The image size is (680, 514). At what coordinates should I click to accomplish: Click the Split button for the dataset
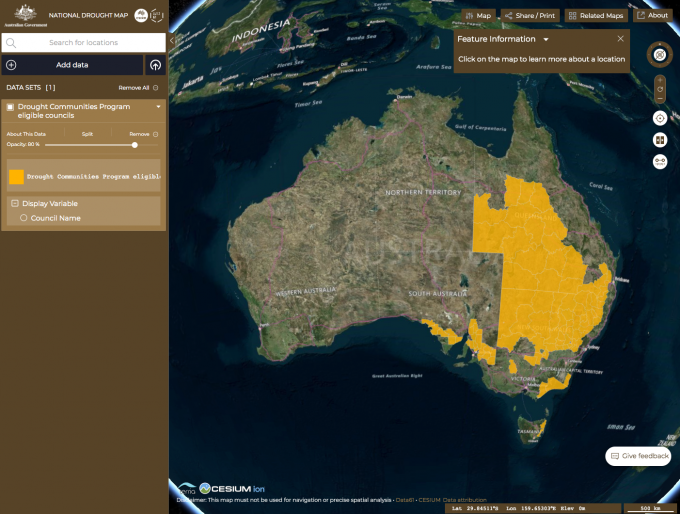(87, 134)
